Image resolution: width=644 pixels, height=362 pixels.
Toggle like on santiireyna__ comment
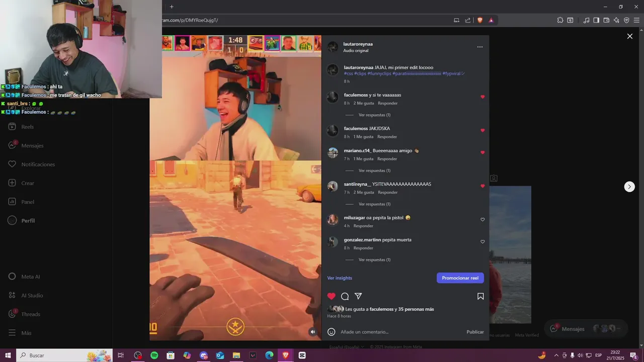pyautogui.click(x=482, y=186)
